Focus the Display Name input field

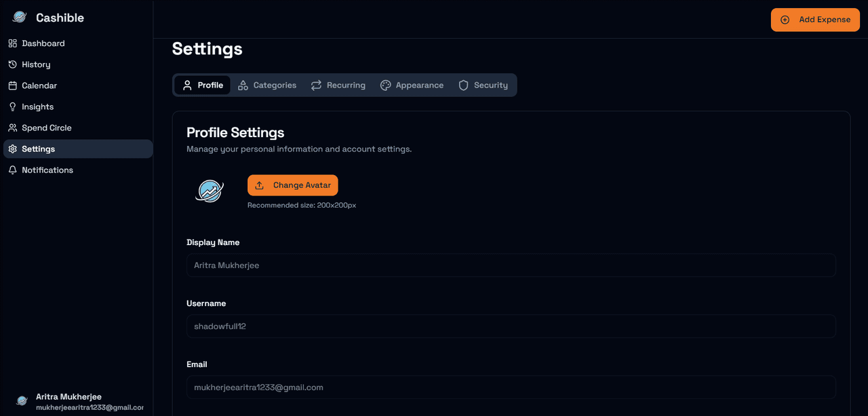tap(511, 265)
